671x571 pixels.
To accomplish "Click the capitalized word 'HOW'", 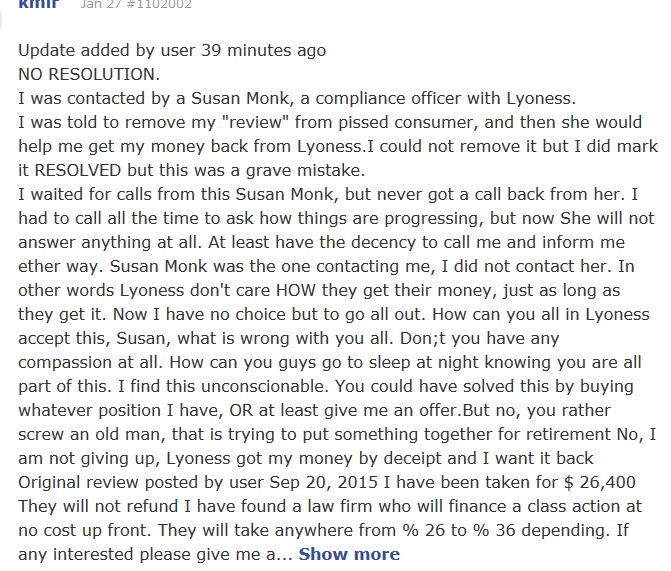I will 296,290.
